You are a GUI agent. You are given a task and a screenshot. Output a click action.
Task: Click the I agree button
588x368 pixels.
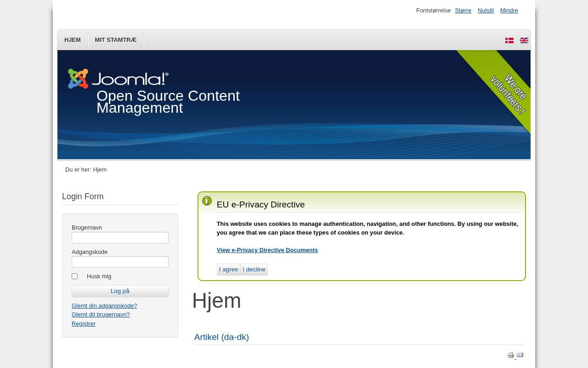228,270
